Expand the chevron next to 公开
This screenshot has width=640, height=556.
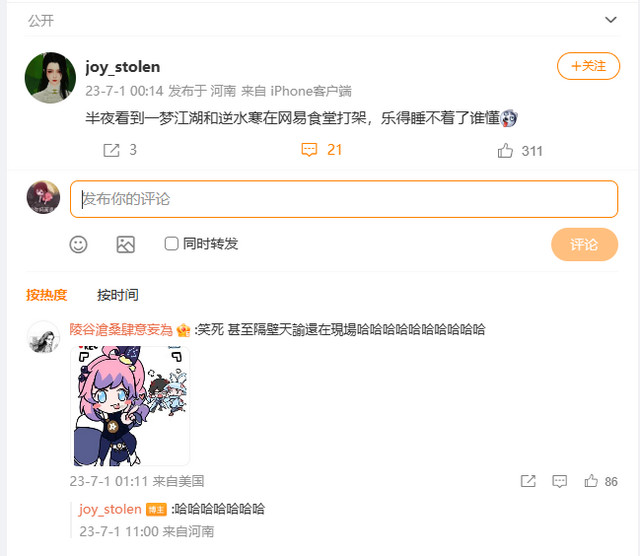pyautogui.click(x=610, y=20)
